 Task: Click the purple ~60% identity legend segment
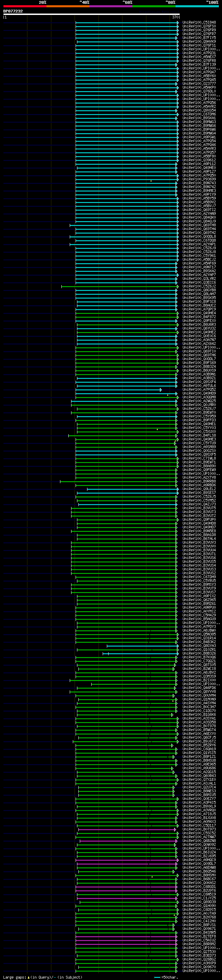click(111, 6)
